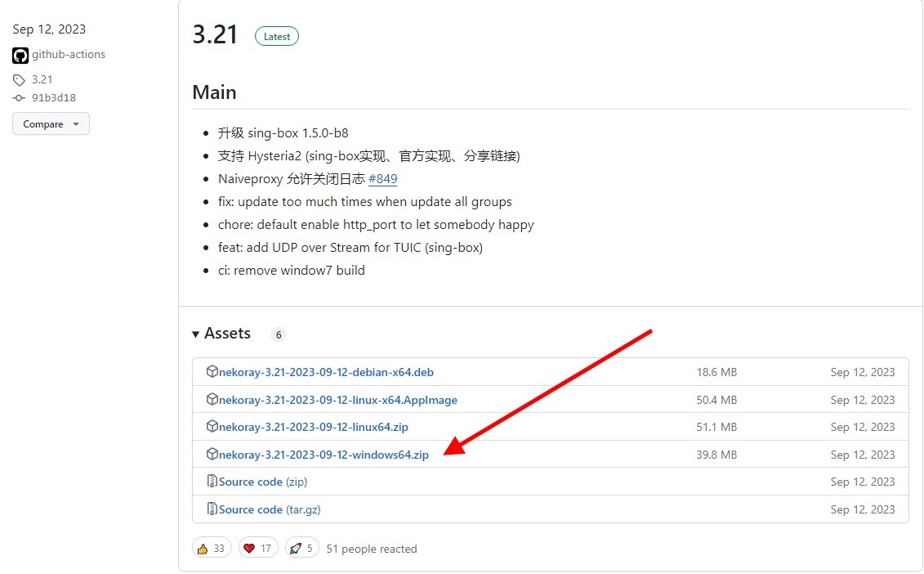Image resolution: width=924 pixels, height=574 pixels.
Task: Click the 'Sep 12, 2023' release date in sidebar
Action: point(49,29)
